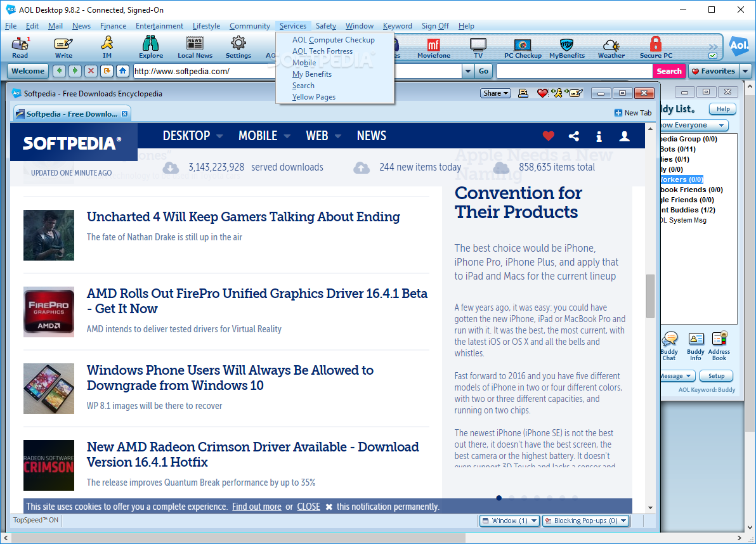This screenshot has height=544, width=756.
Task: Switch to Softpedia - Free Downlo... tab
Action: pos(72,114)
